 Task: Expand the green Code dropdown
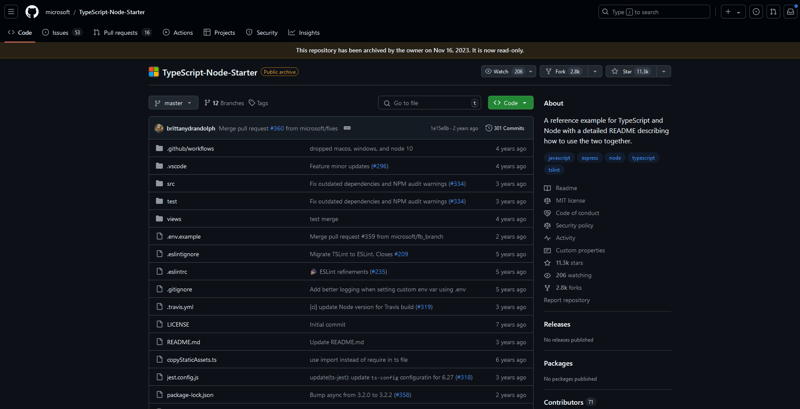pos(510,103)
